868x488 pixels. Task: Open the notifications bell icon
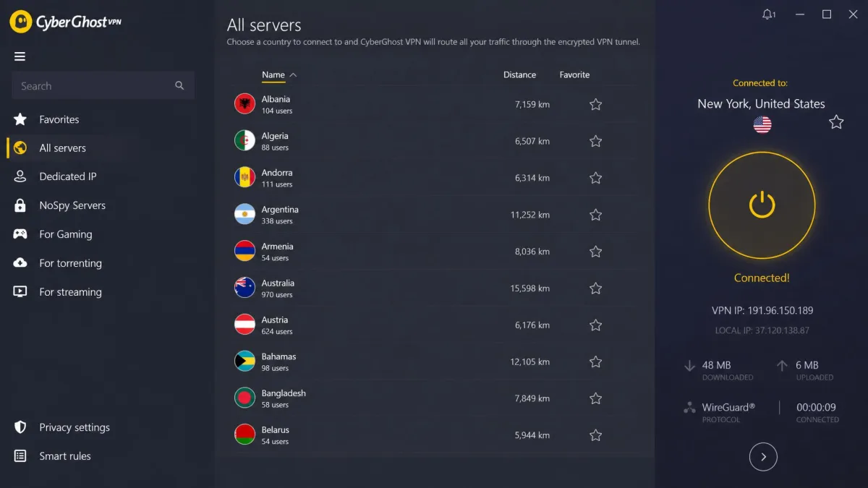pos(768,14)
